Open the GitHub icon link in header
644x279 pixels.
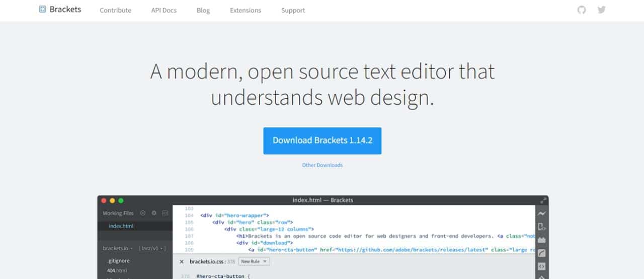(582, 10)
